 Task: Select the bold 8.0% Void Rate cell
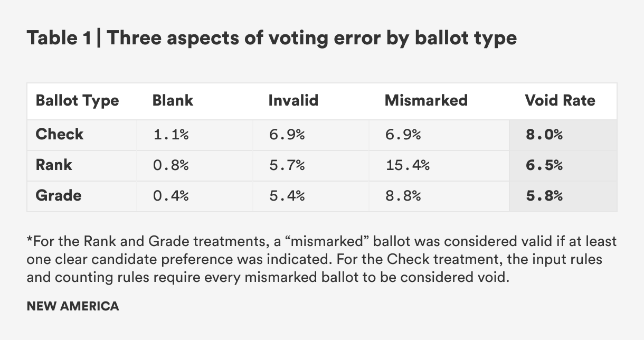coord(544,135)
